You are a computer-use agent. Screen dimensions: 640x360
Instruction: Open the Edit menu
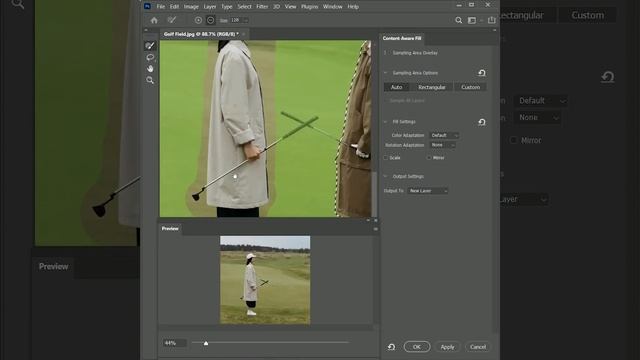click(174, 7)
